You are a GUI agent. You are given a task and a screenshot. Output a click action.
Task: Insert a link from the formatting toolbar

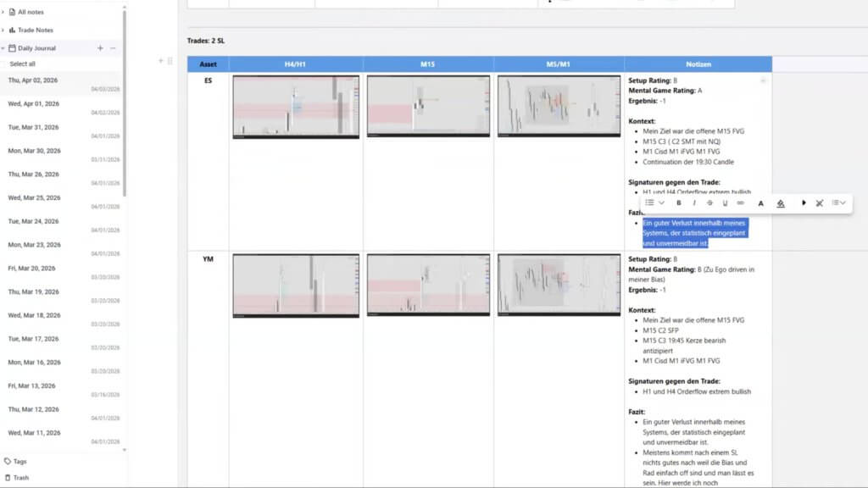pos(741,203)
